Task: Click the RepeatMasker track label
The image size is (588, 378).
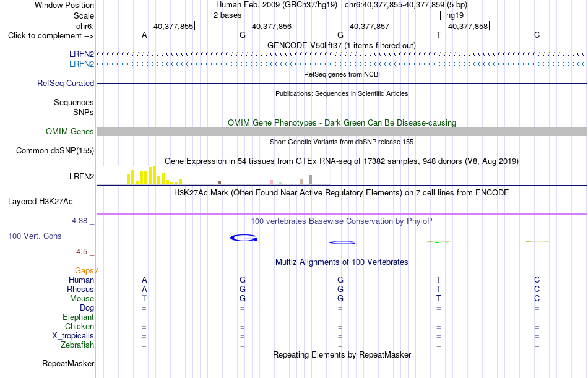Action: click(68, 364)
